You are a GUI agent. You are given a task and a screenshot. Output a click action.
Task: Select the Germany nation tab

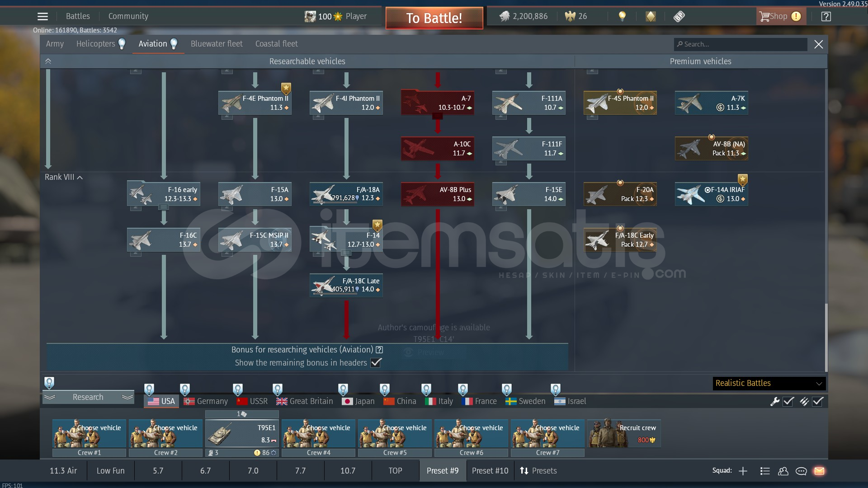coord(206,401)
